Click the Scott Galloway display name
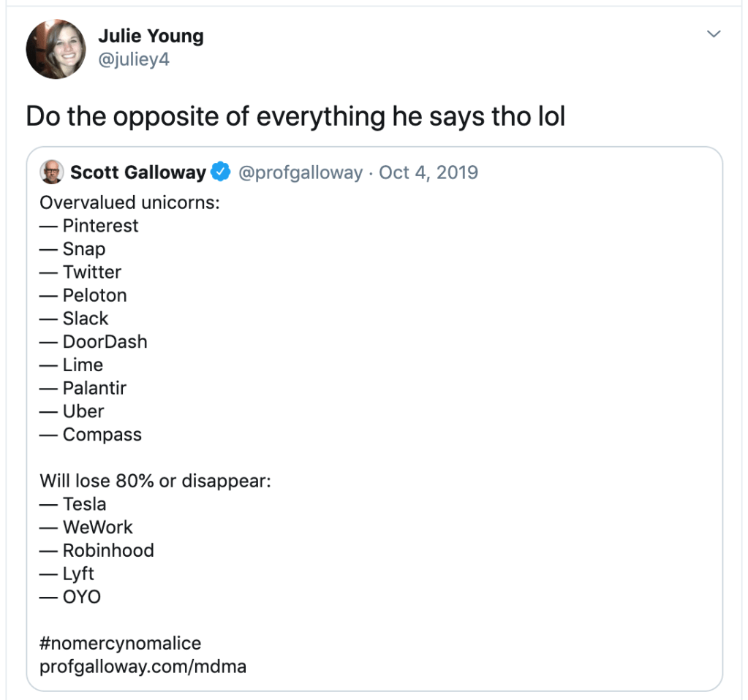 pyautogui.click(x=137, y=172)
